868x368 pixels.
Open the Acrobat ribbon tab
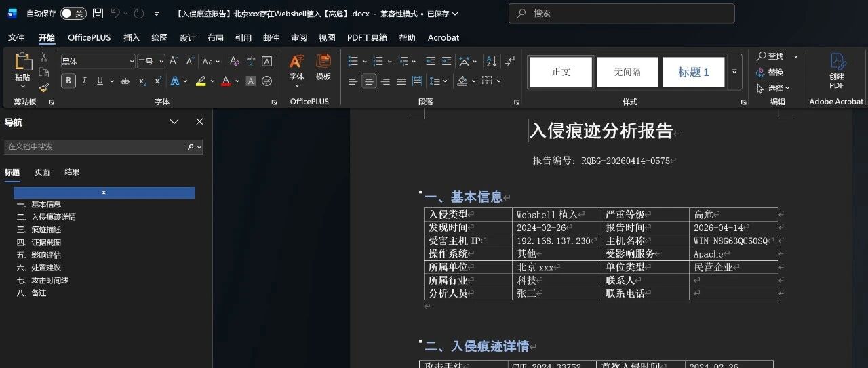pos(443,38)
